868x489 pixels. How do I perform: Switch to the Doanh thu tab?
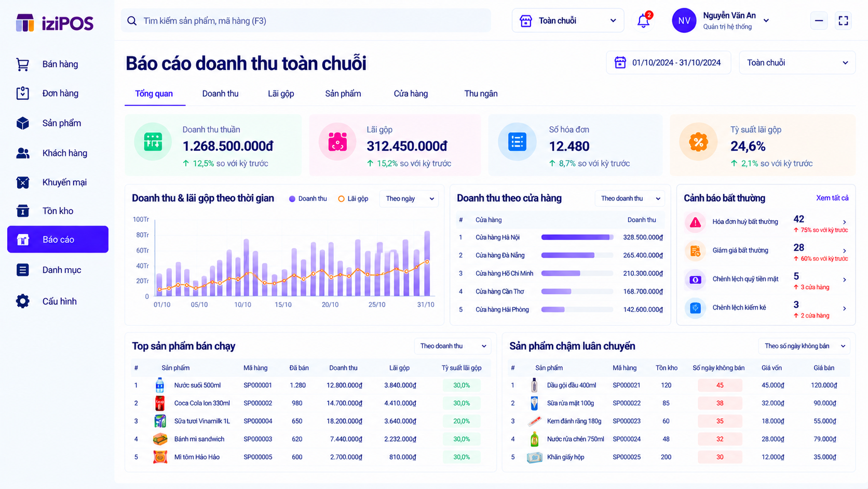tap(220, 94)
